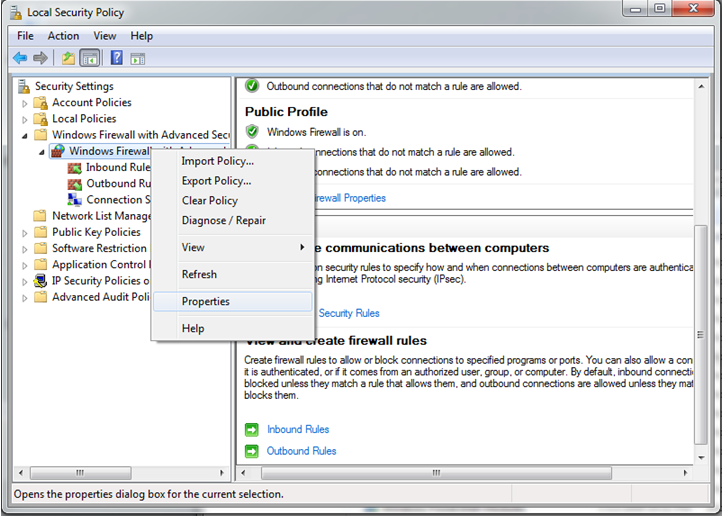The height and width of the screenshot is (516, 722).
Task: Open the Firewall Properties link
Action: click(x=350, y=198)
